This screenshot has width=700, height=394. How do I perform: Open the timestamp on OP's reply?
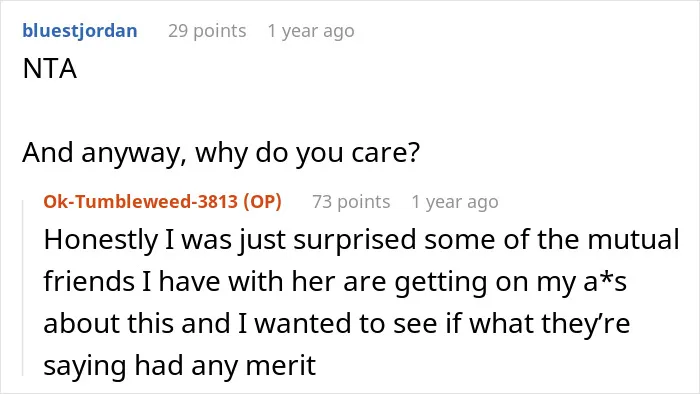click(455, 202)
